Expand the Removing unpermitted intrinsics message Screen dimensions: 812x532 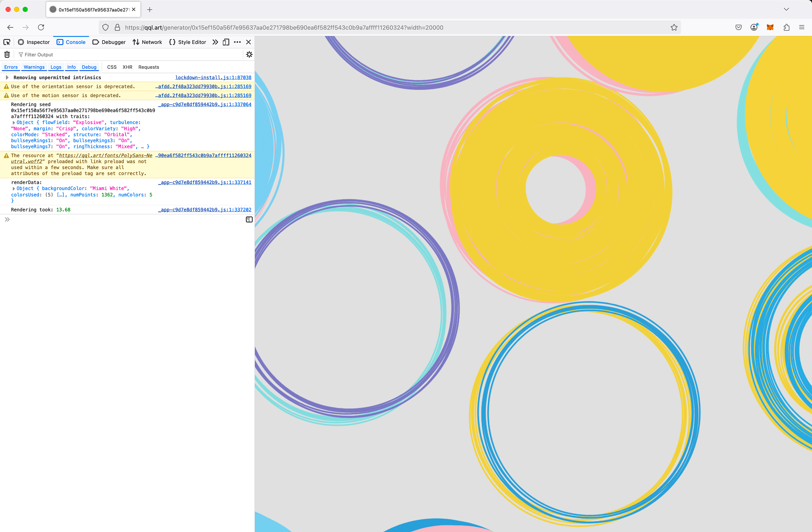(7, 78)
